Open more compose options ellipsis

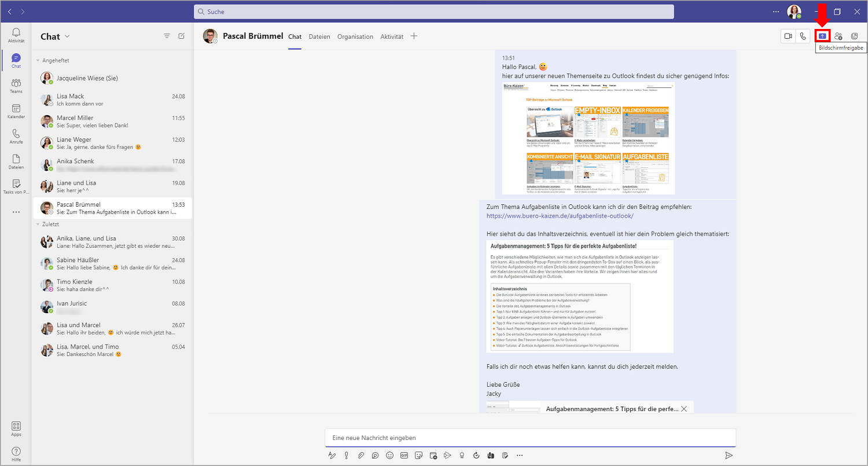tap(520, 456)
